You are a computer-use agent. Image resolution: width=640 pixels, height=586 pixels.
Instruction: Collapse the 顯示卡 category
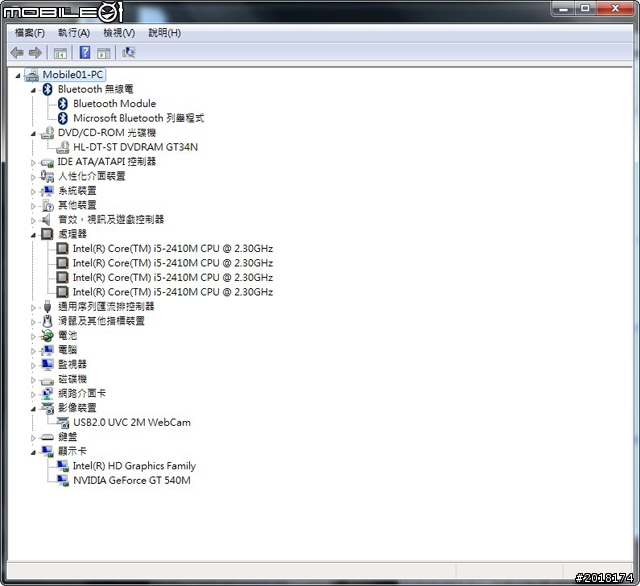coord(33,452)
